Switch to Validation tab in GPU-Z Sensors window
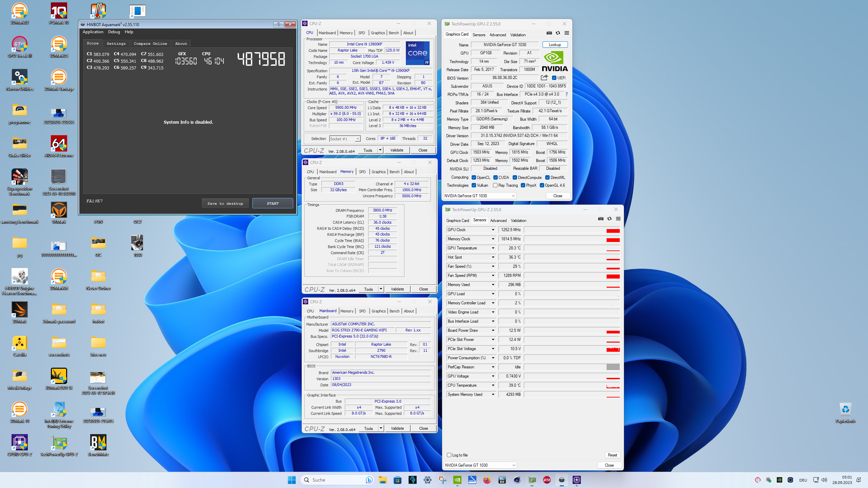 pos(518,221)
